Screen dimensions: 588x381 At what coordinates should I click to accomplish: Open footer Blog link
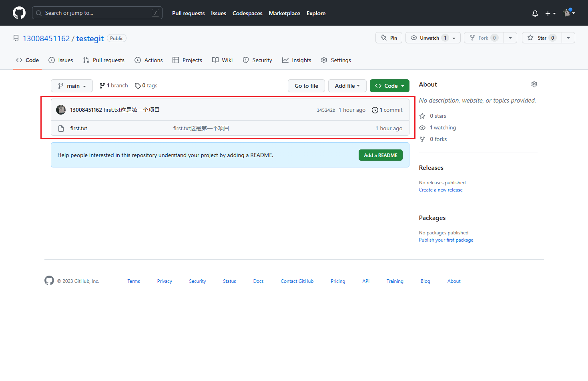425,281
